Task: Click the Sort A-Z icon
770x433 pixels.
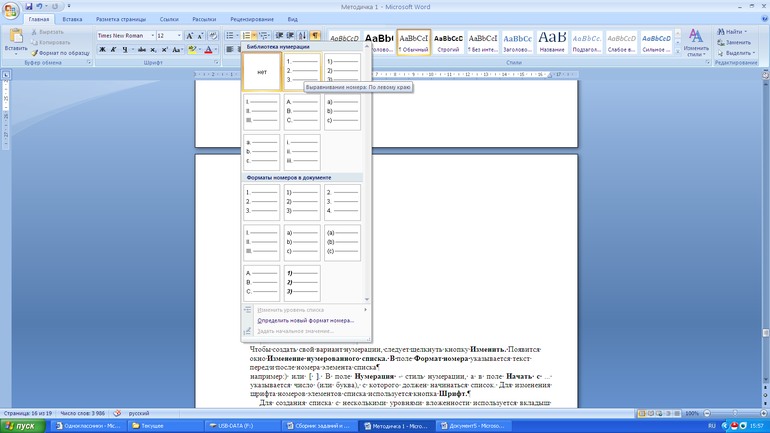Action: coord(302,36)
